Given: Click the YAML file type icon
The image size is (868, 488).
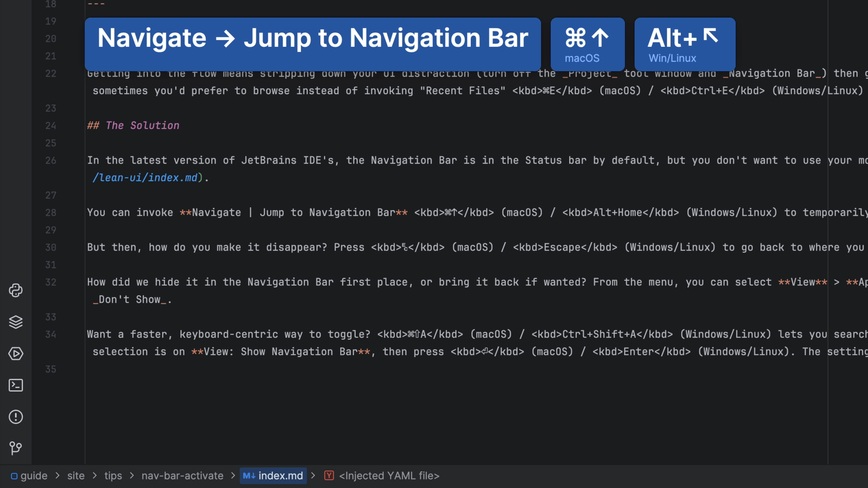Looking at the screenshot, I should point(329,476).
